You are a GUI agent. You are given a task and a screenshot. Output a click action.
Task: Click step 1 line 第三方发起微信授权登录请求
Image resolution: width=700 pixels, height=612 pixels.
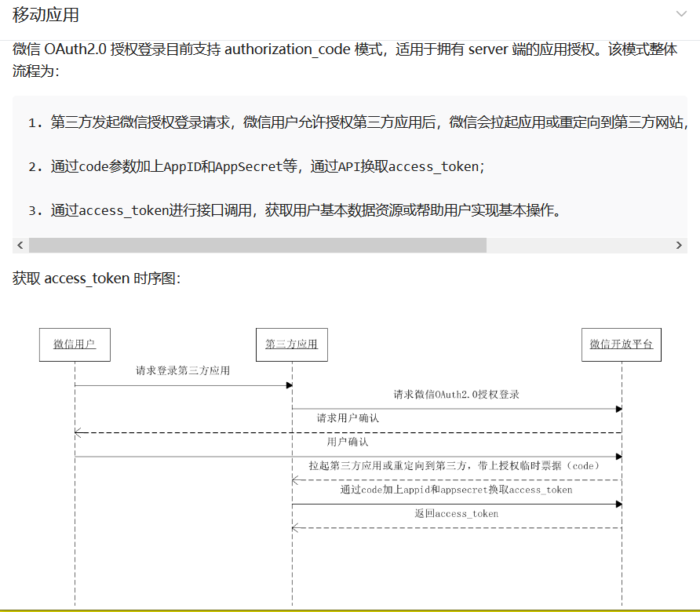click(357, 122)
